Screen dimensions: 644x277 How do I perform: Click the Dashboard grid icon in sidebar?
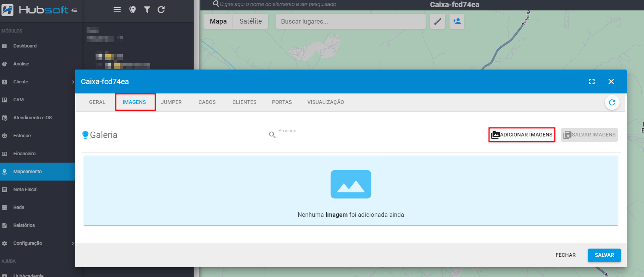pos(4,46)
